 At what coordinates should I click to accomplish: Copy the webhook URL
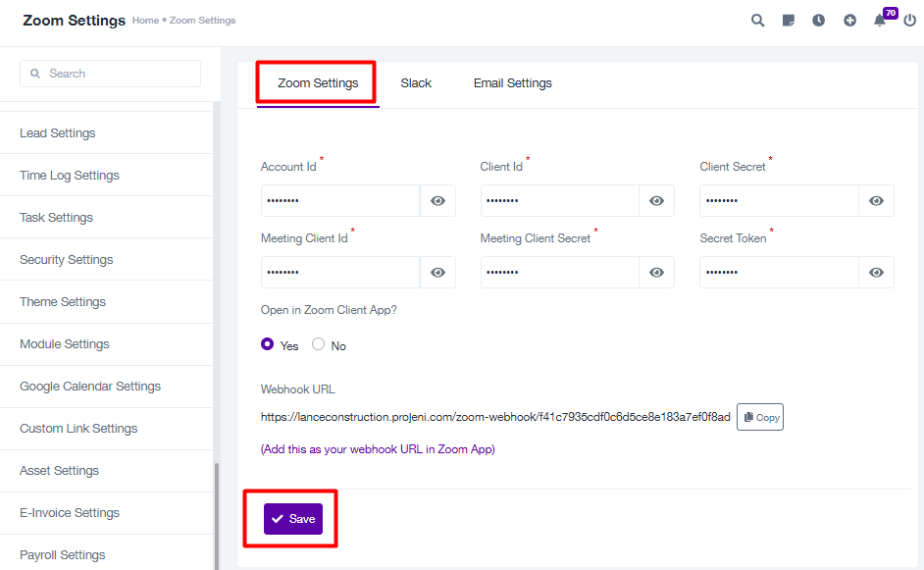pos(760,417)
